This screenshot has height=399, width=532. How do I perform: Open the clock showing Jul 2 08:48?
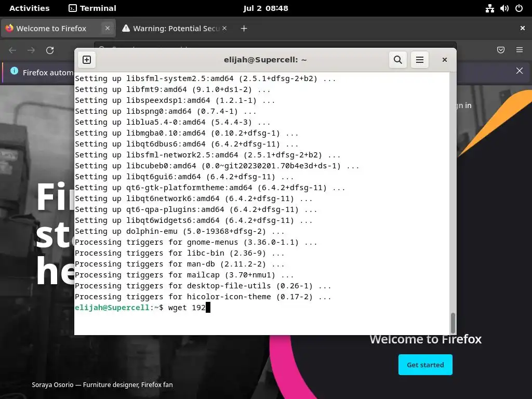(265, 8)
